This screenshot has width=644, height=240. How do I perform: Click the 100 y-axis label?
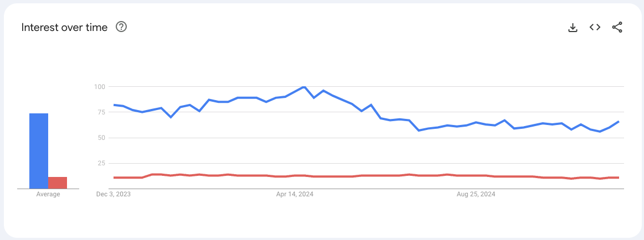pyautogui.click(x=100, y=87)
